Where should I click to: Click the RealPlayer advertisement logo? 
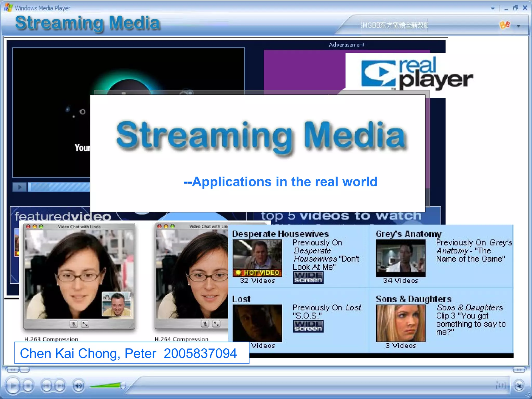click(416, 72)
